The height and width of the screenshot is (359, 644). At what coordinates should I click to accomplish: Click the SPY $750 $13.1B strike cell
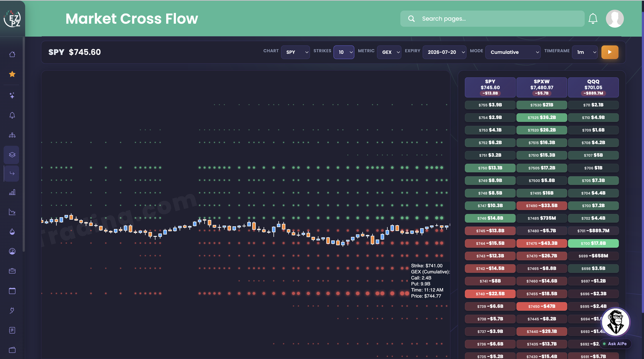tap(490, 168)
